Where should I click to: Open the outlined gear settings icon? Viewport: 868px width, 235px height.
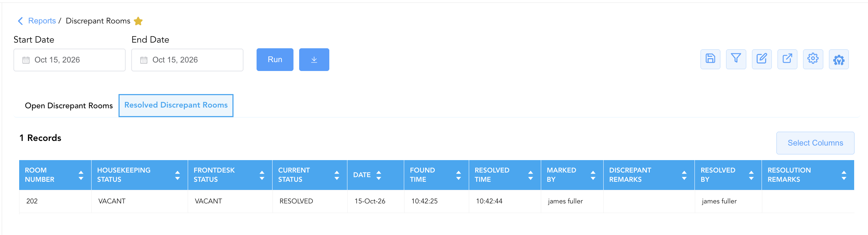(813, 59)
